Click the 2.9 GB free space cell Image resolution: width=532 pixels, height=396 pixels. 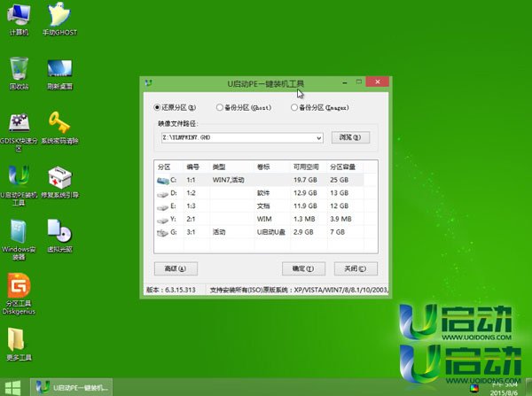pos(303,232)
